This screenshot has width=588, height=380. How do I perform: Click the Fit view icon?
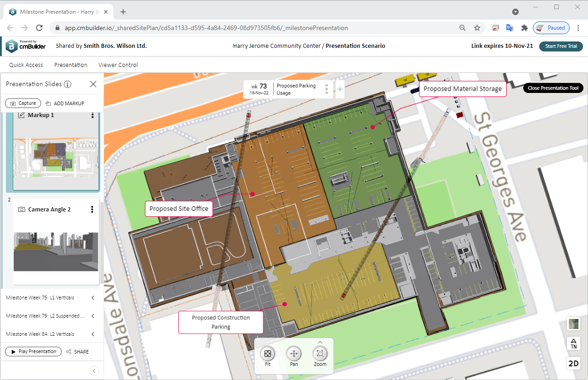tap(268, 354)
